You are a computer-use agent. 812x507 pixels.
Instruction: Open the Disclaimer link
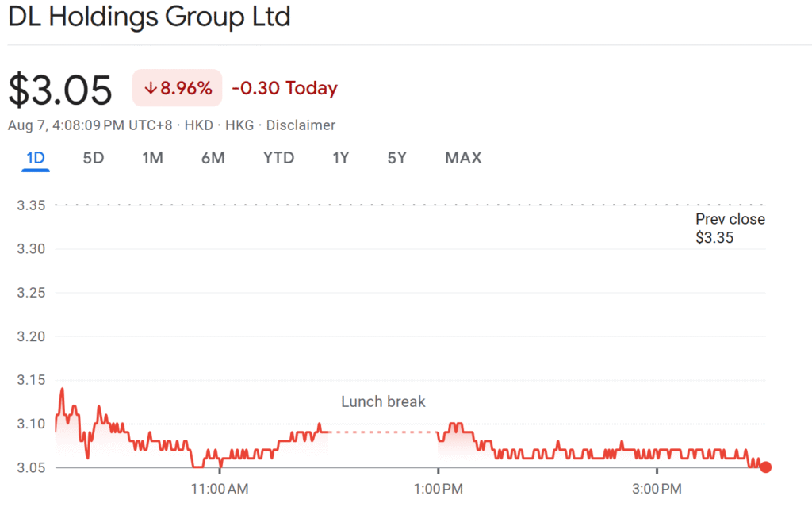click(x=301, y=125)
